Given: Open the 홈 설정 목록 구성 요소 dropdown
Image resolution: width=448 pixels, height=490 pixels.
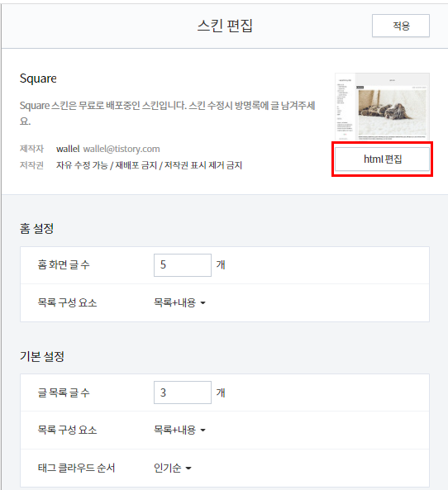Looking at the screenshot, I should pos(179,302).
